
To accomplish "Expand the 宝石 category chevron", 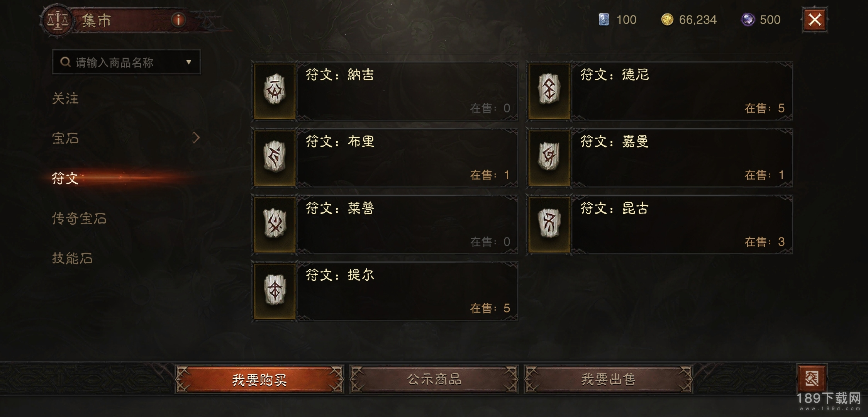I will [196, 137].
